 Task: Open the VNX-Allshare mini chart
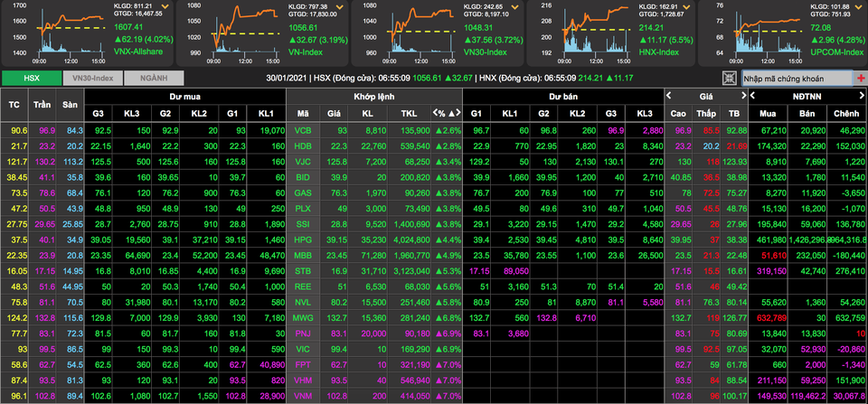(x=58, y=33)
